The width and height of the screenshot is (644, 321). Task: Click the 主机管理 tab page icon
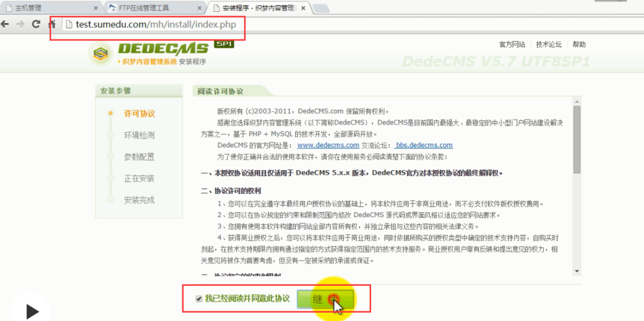8,8
